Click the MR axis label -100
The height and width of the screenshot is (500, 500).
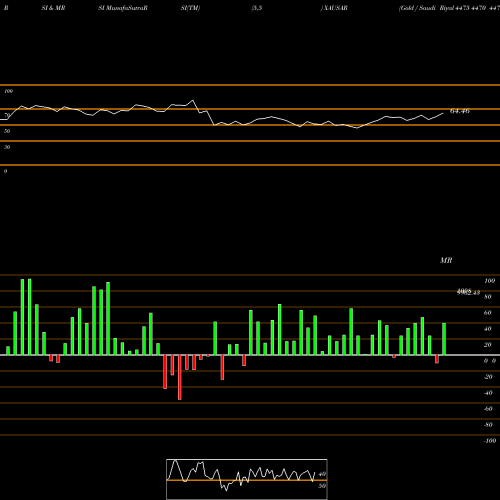490,441
